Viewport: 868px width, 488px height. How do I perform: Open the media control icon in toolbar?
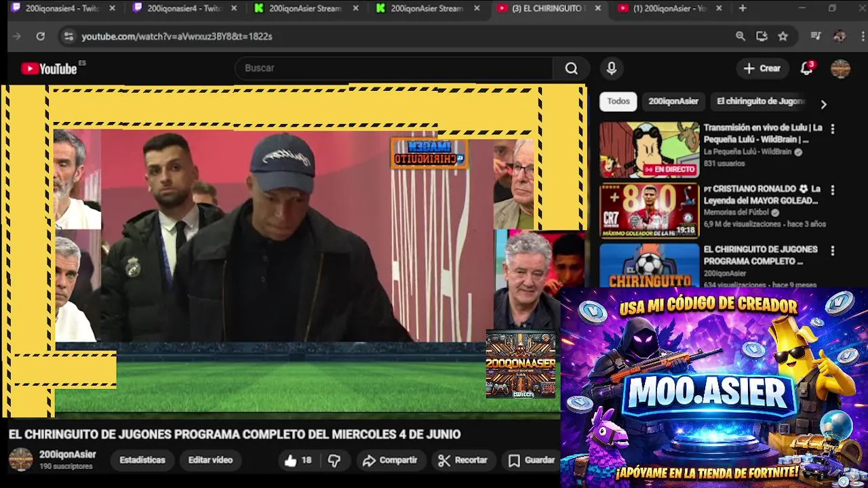coord(816,36)
